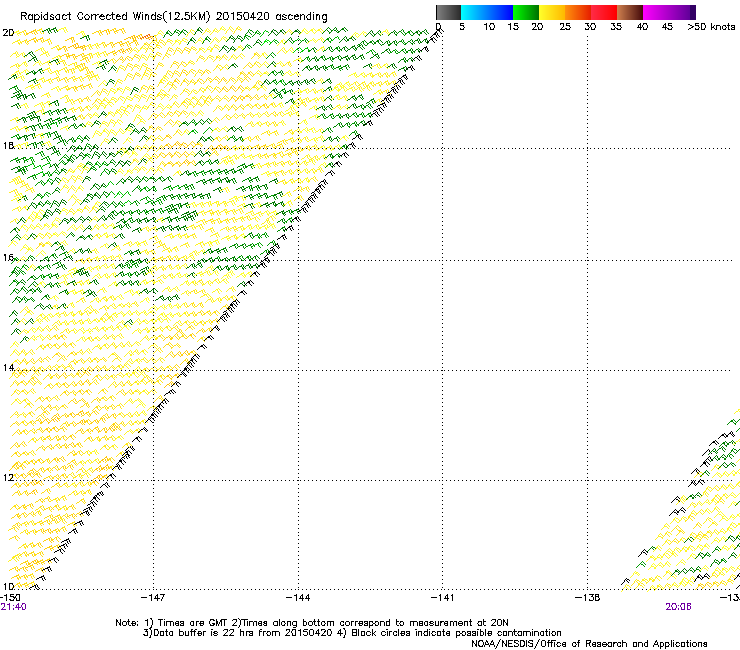This screenshot has width=740, height=650.
Task: Click the note 'Black circles indicate possible contamination'
Action: (456, 633)
